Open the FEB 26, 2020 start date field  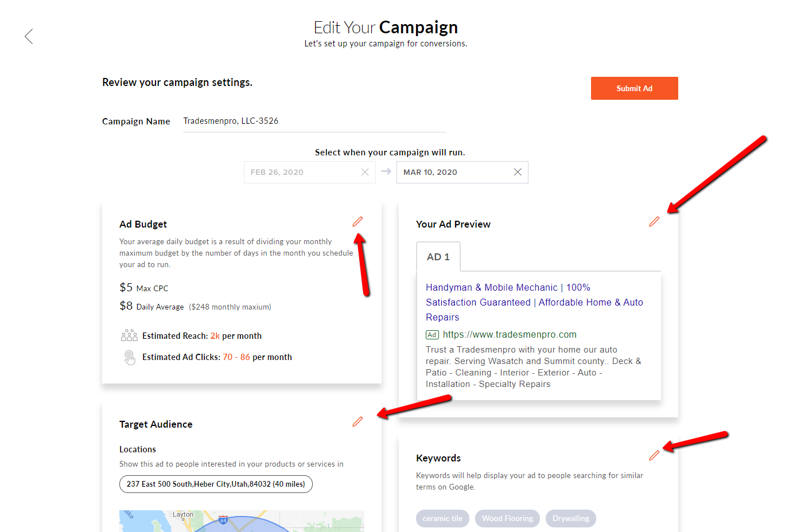(x=310, y=172)
